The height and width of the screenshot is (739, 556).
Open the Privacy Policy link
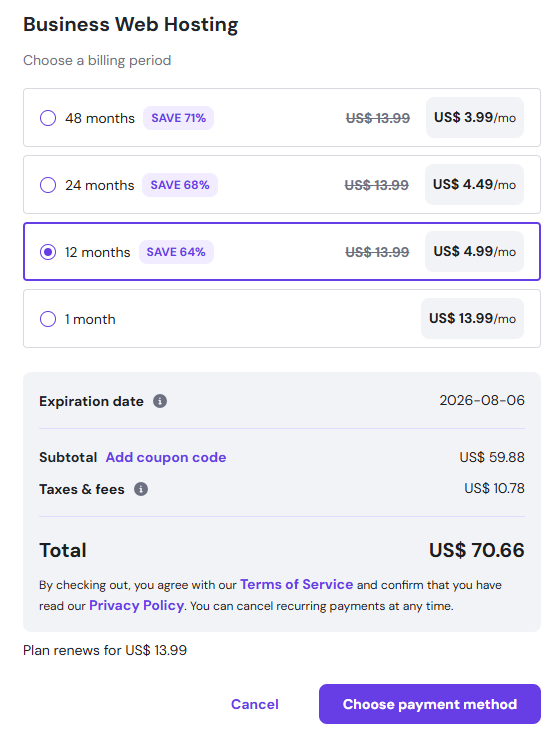(x=136, y=605)
